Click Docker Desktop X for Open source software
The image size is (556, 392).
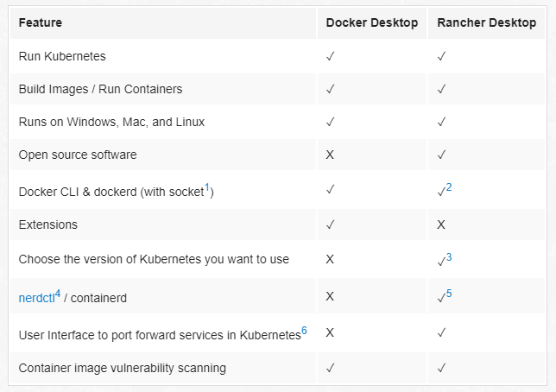(330, 155)
